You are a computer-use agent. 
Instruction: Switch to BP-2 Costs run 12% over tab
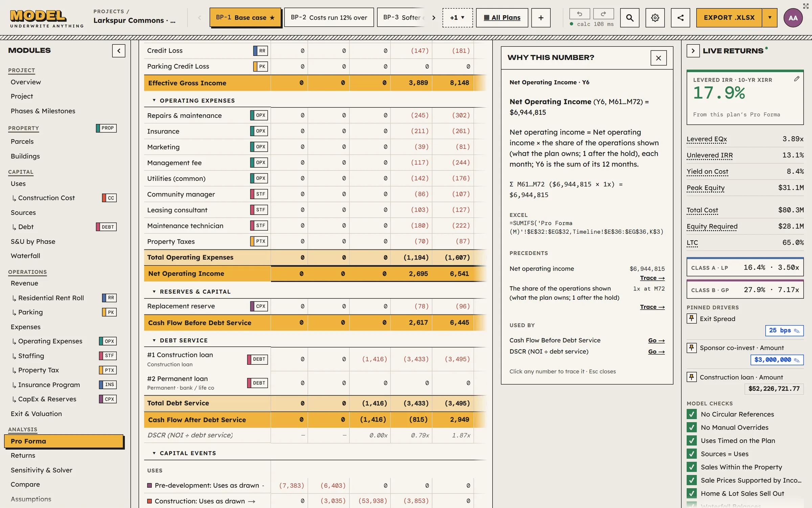point(329,18)
